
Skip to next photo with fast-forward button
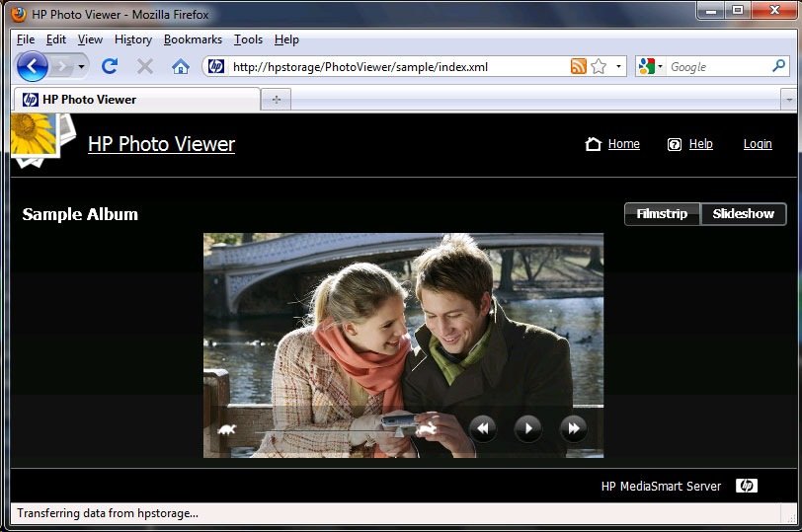pyautogui.click(x=574, y=428)
